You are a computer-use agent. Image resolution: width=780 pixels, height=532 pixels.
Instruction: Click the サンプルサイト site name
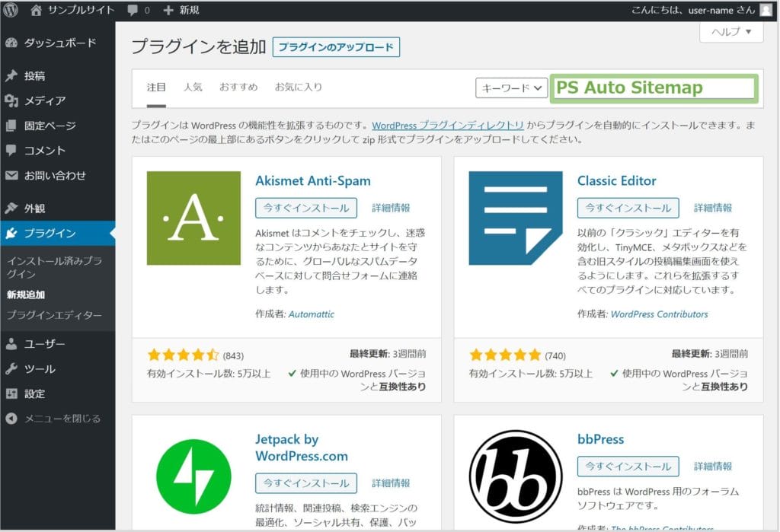click(81, 10)
